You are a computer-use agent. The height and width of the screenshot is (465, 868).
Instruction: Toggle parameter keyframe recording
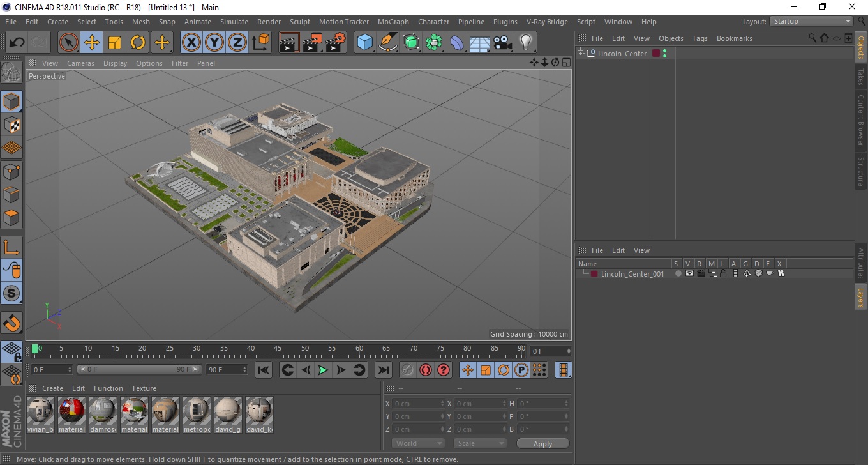pyautogui.click(x=521, y=370)
